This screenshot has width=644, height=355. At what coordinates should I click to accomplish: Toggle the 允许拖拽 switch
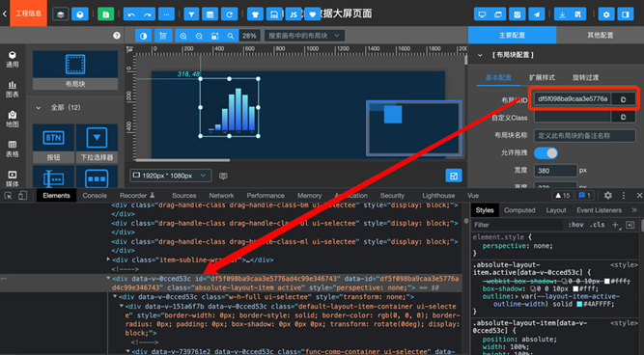pyautogui.click(x=546, y=153)
